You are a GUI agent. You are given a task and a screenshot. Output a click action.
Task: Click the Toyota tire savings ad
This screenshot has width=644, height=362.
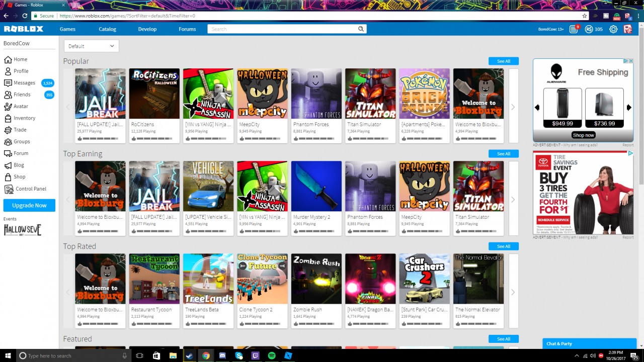[x=583, y=193]
